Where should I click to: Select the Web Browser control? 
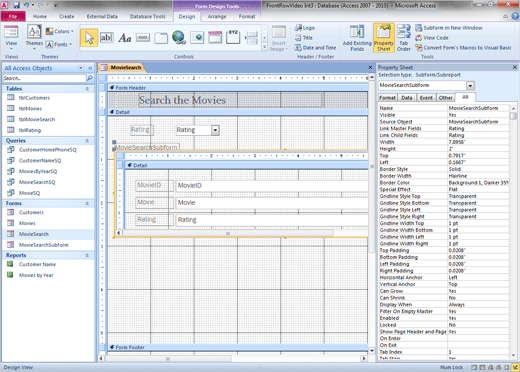[x=197, y=38]
